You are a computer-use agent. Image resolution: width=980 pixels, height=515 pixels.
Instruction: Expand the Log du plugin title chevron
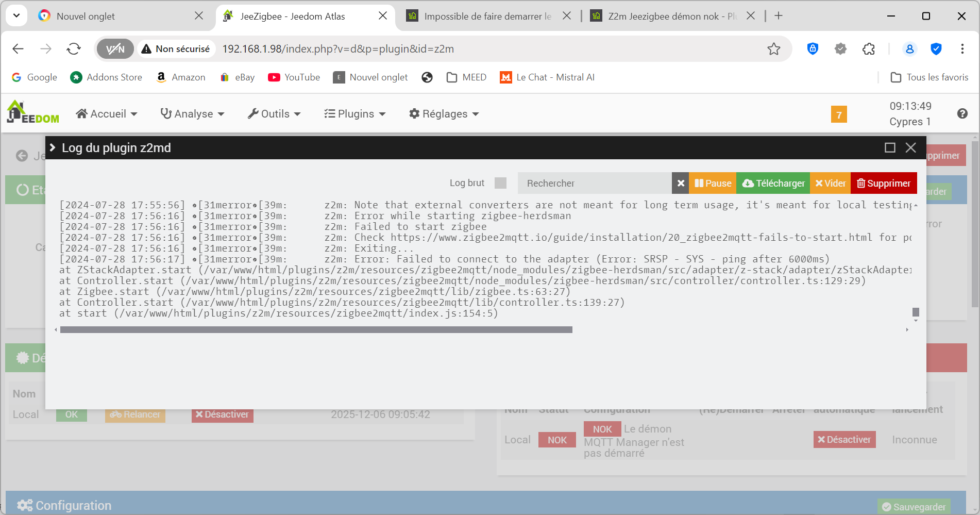click(52, 148)
